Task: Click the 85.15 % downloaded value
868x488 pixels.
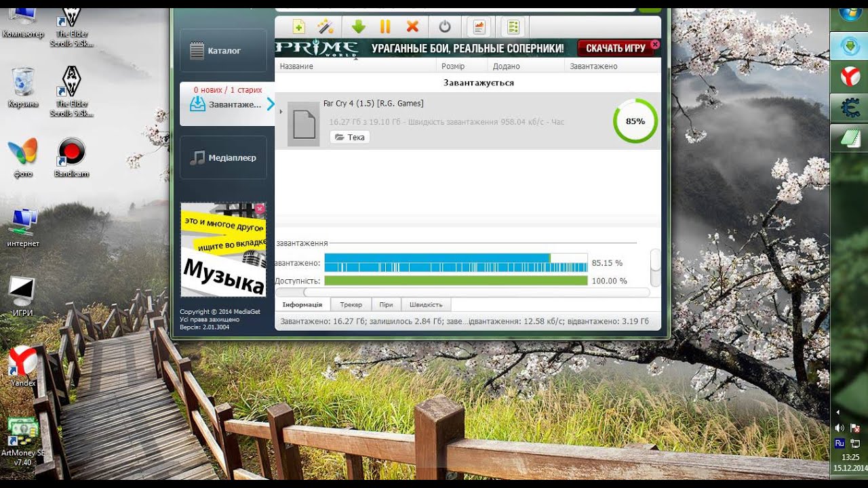Action: point(607,263)
